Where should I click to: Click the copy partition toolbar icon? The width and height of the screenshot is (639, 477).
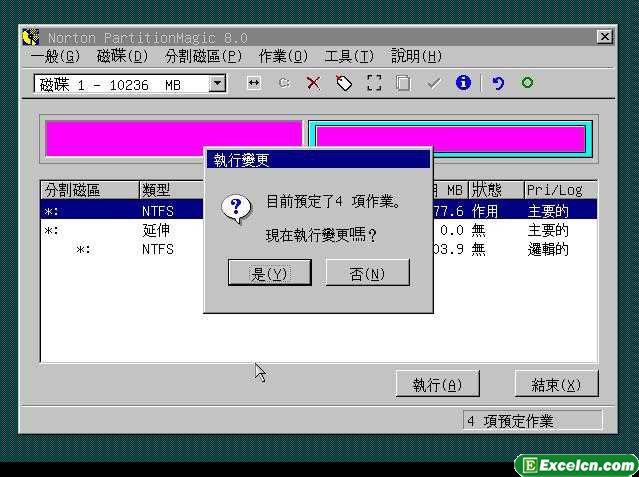pyautogui.click(x=403, y=83)
